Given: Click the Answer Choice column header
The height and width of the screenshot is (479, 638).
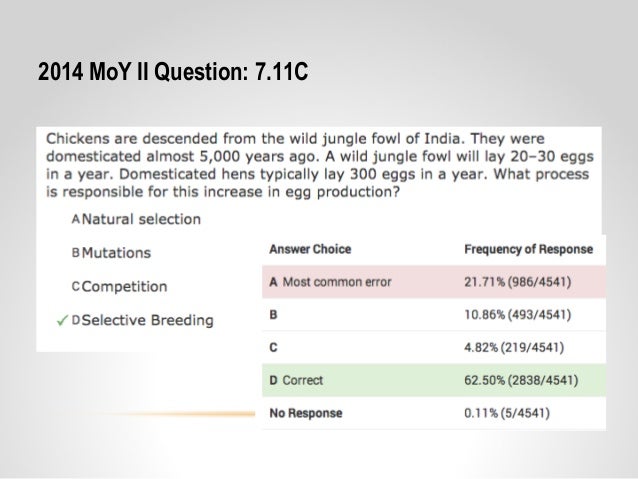Looking at the screenshot, I should coord(310,249).
